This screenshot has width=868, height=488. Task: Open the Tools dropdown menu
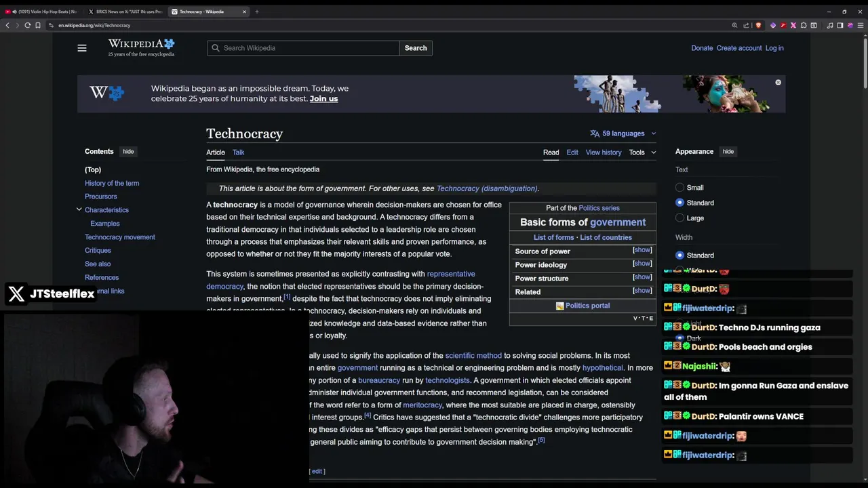[642, 152]
